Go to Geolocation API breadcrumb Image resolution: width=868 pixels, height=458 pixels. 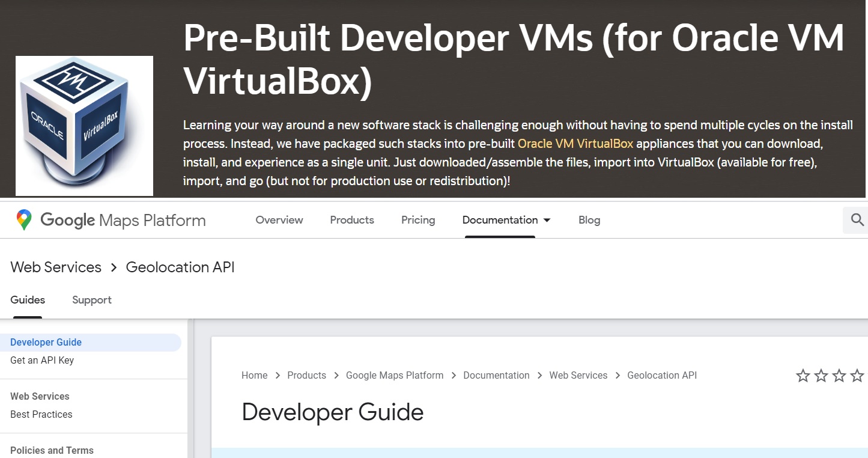pos(662,376)
